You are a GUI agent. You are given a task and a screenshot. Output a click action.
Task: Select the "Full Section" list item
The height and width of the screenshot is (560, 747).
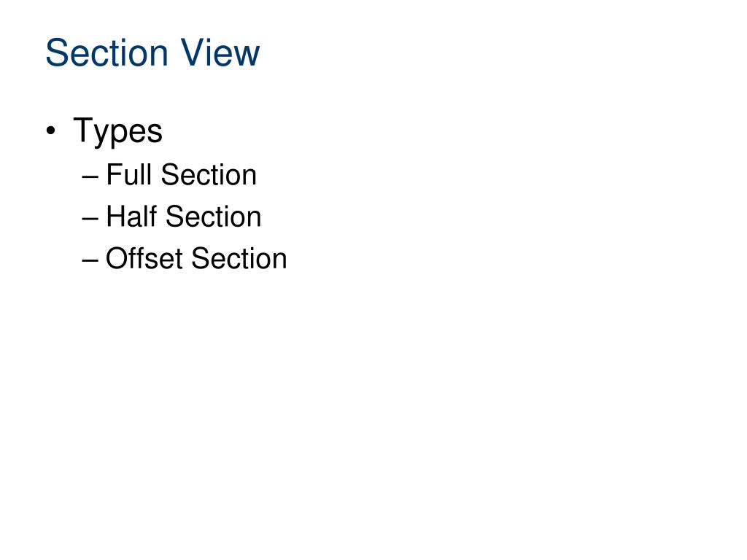click(x=181, y=175)
